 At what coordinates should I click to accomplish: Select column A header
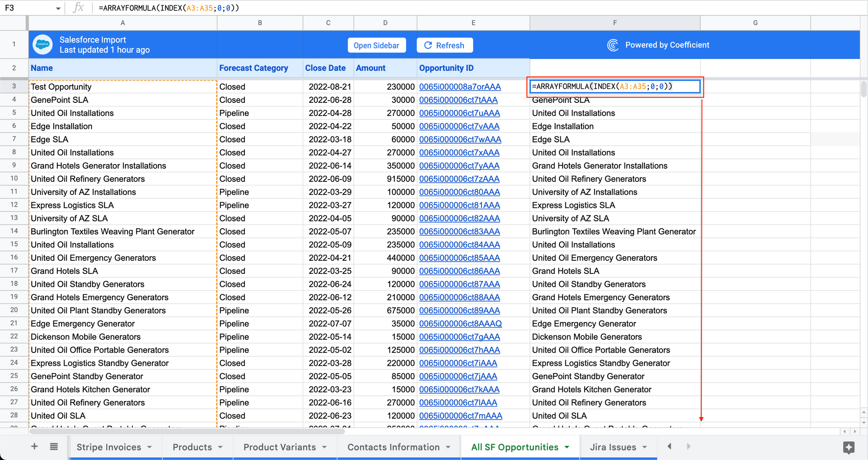pyautogui.click(x=123, y=23)
